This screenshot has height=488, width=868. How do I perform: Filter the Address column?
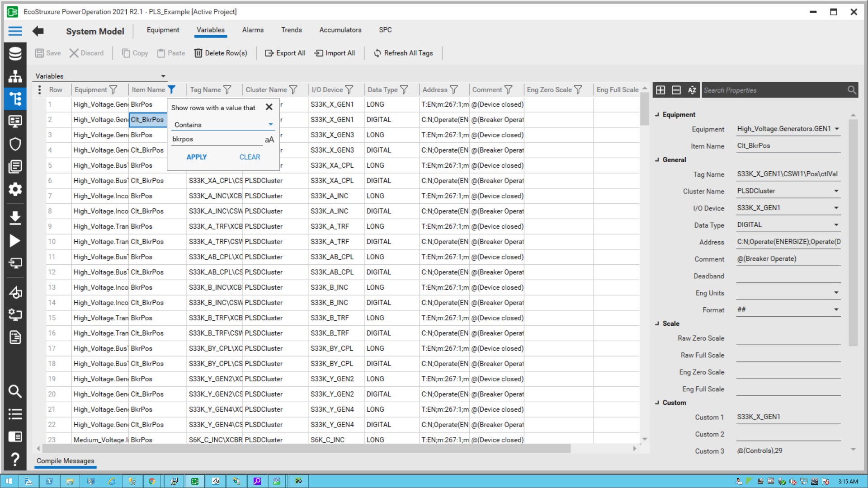pos(454,90)
